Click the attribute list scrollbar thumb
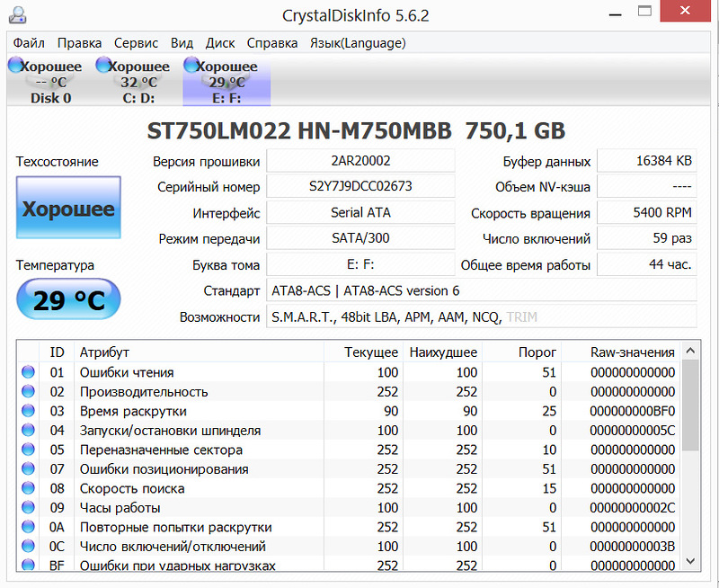Image resolution: width=719 pixels, height=588 pixels. [690, 405]
